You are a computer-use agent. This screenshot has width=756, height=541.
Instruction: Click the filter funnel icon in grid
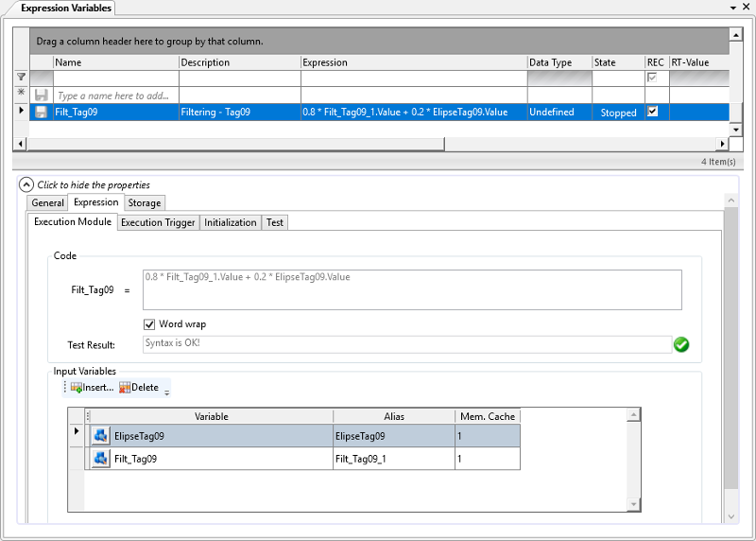click(21, 77)
